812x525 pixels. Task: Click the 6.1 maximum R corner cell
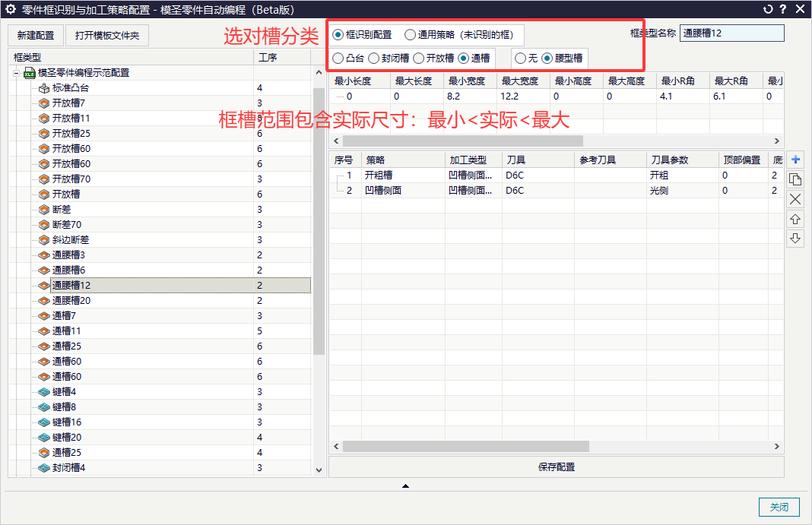(736, 96)
